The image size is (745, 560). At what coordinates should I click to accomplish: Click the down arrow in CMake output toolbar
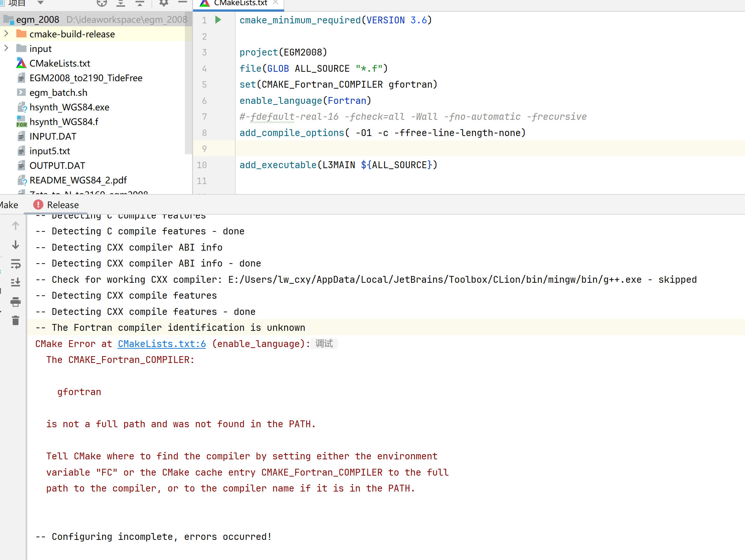[16, 245]
